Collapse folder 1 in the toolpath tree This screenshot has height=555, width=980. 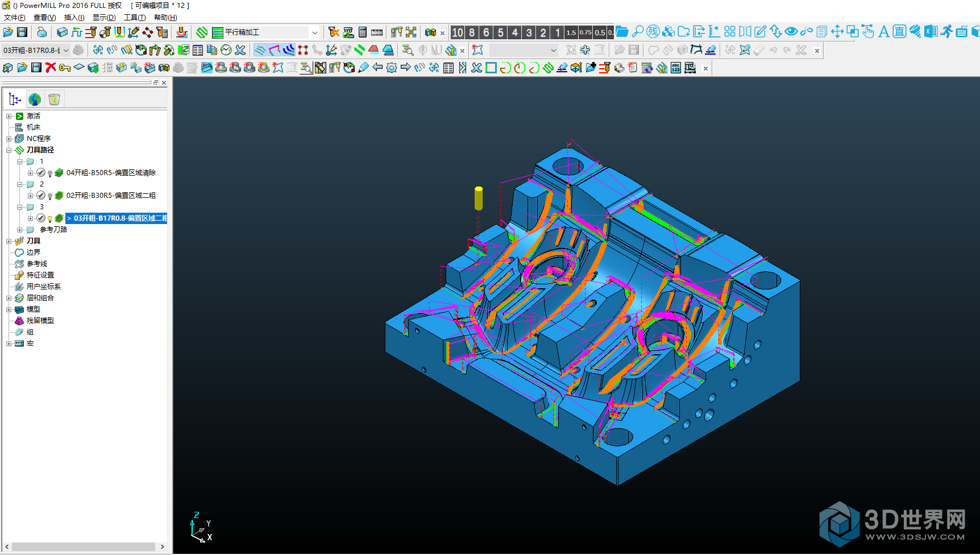point(20,161)
